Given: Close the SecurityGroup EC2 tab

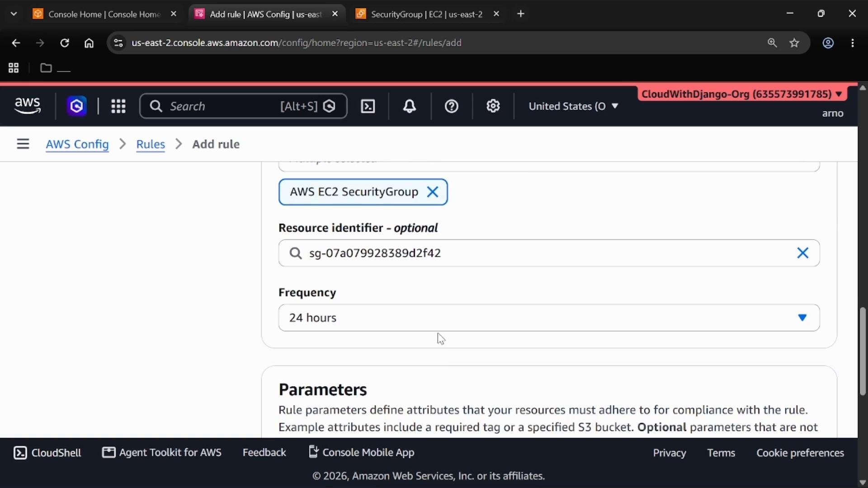Looking at the screenshot, I should (x=496, y=14).
